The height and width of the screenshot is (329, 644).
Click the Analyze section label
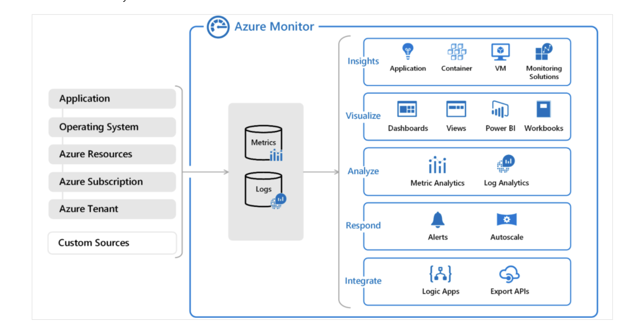tap(363, 171)
